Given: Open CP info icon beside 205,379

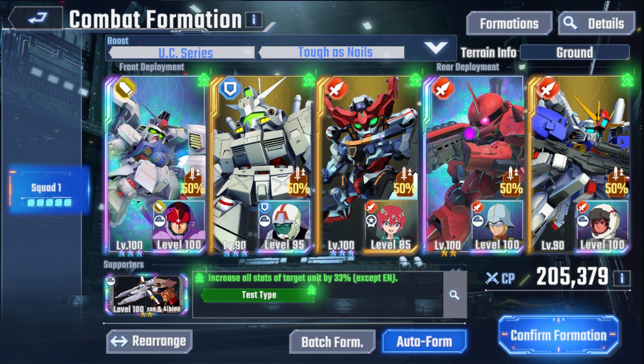Looking at the screenshot, I should tap(622, 278).
